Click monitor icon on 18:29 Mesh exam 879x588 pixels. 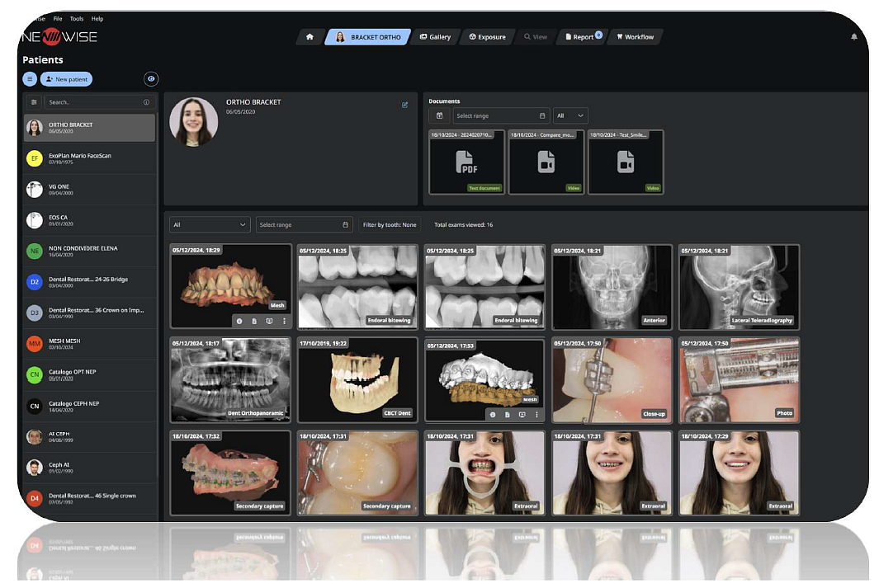click(269, 321)
